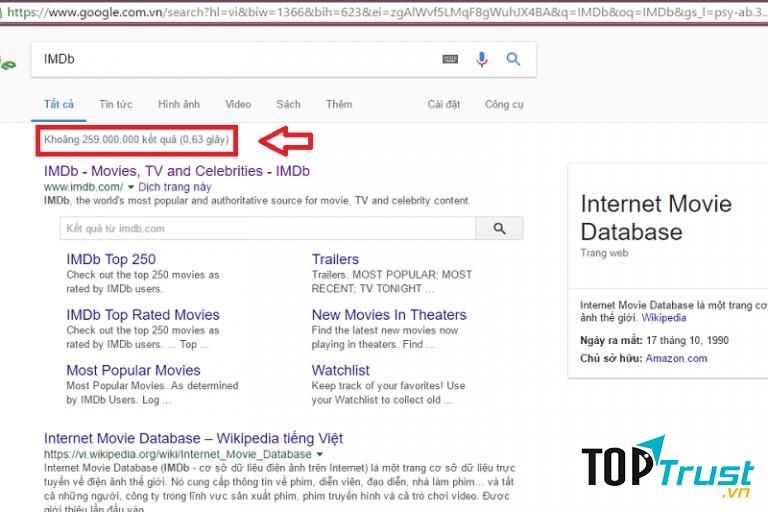Click Wikipedia link in knowledge panel
Image resolution: width=768 pixels, height=512 pixels.
pos(664,318)
